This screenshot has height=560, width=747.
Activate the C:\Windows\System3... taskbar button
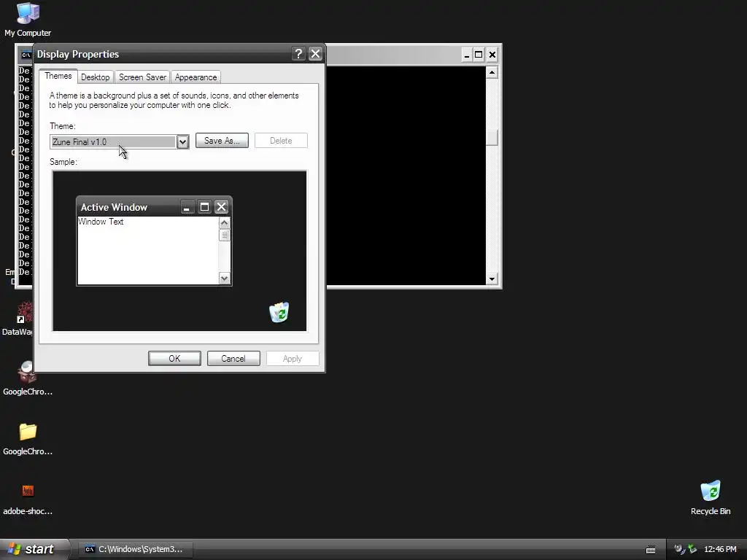coord(134,549)
